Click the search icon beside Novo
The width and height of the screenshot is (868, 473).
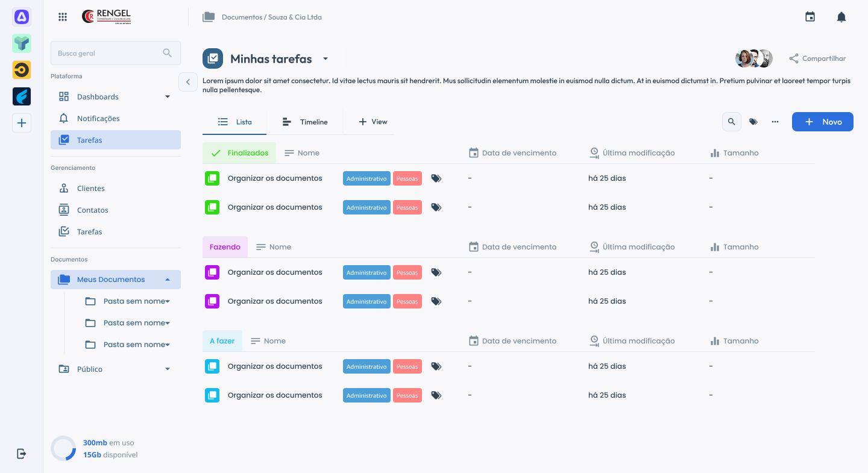731,122
